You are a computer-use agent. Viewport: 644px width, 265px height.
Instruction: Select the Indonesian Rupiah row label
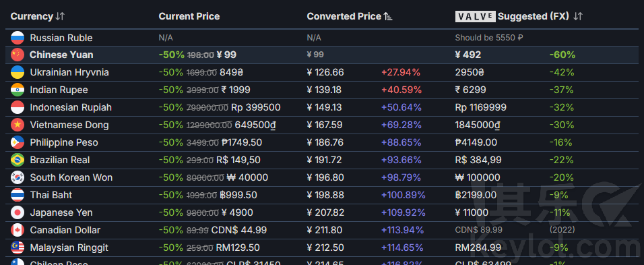[x=71, y=107]
